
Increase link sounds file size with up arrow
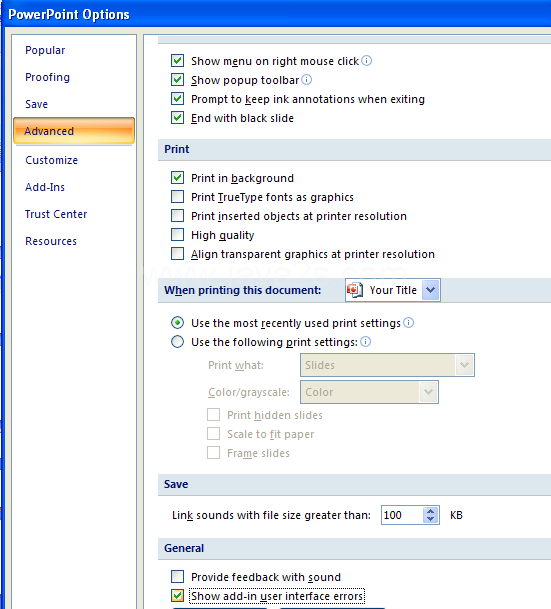(430, 511)
